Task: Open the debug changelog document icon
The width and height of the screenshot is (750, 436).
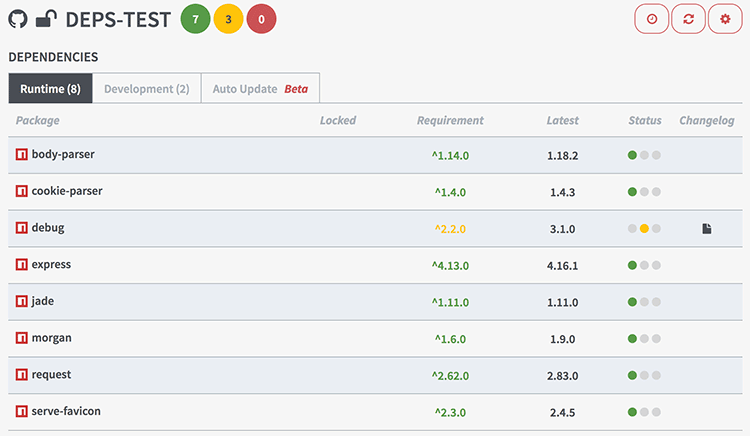Action: pos(706,229)
